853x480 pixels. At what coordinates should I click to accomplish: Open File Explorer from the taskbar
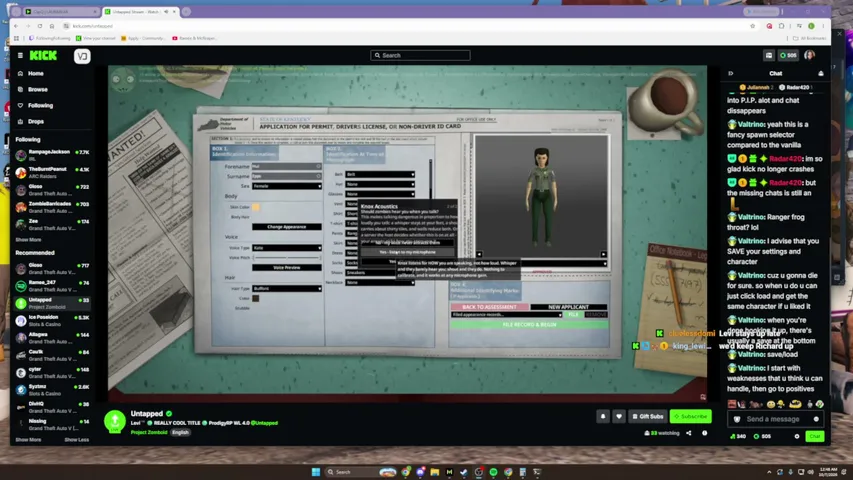pos(435,472)
